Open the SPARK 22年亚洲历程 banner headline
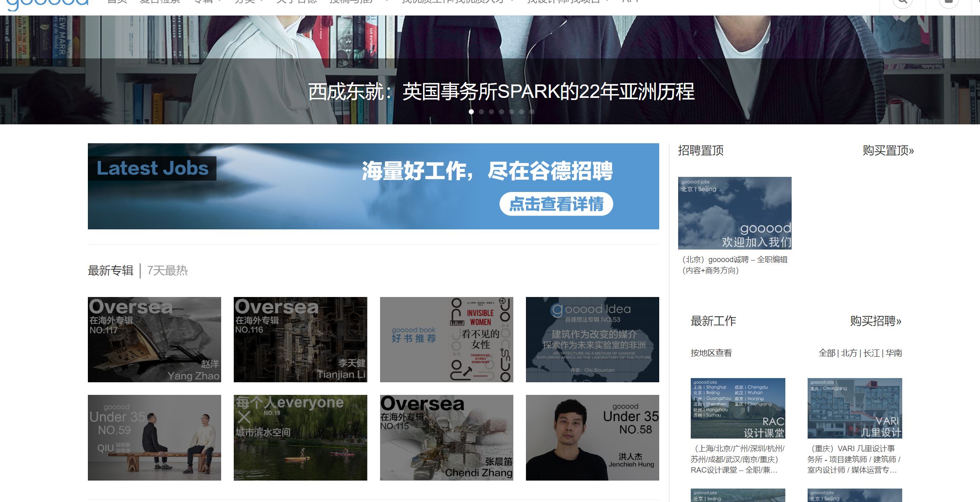 [x=501, y=92]
